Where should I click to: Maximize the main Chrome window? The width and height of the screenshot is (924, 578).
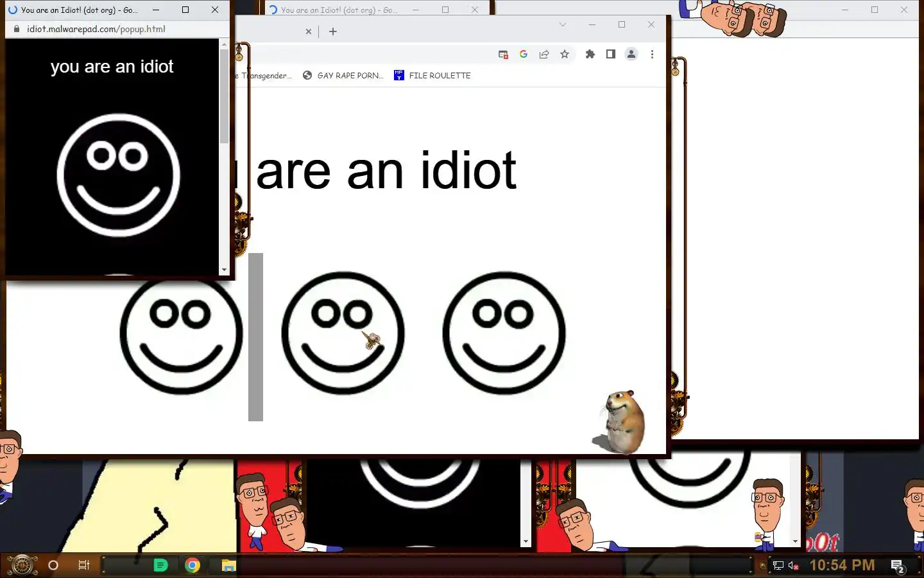(622, 24)
